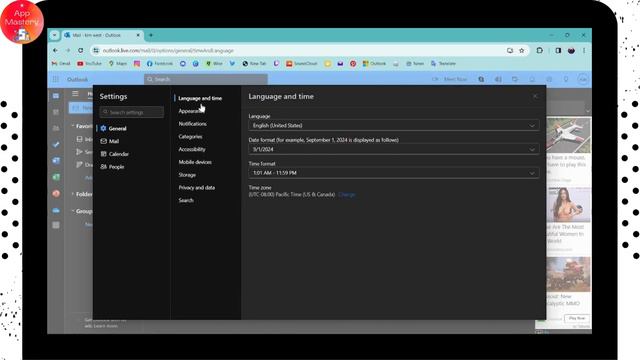
Task: Open the People settings category
Action: [x=112, y=167]
